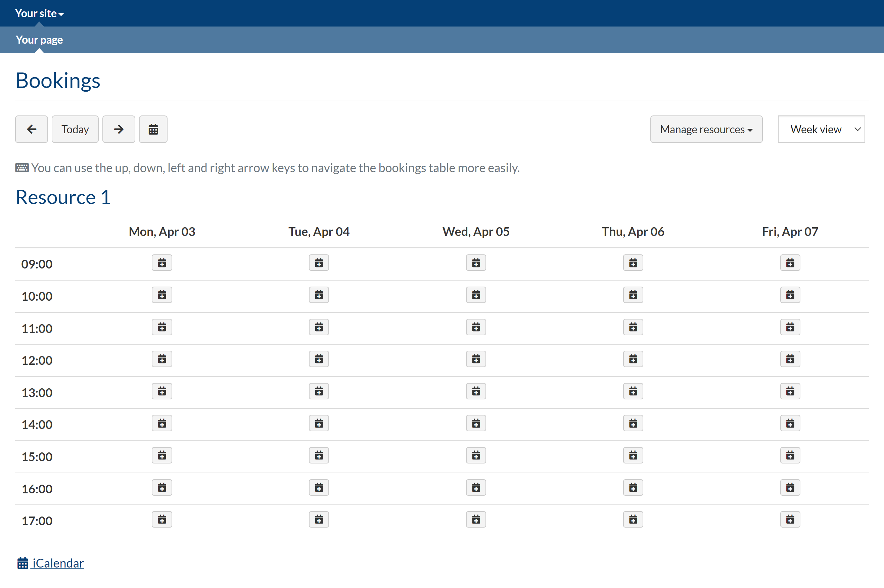The height and width of the screenshot is (588, 884).
Task: Expand the Your site menu
Action: [39, 13]
